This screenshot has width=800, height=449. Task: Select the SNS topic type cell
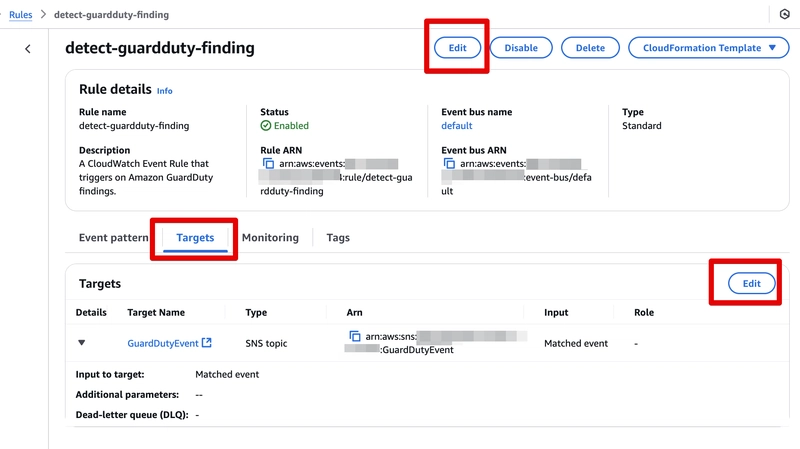pyautogui.click(x=266, y=343)
